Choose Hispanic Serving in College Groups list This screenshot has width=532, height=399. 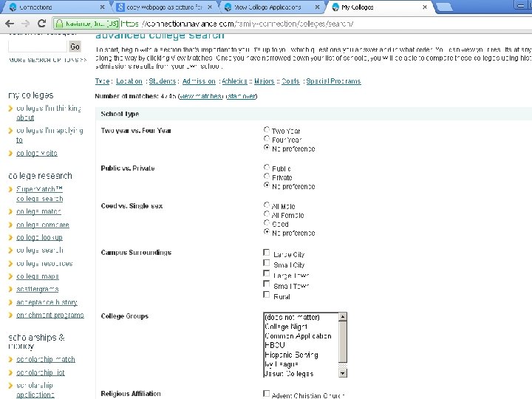[301, 355]
